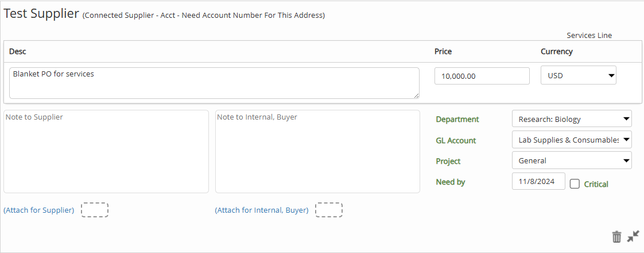The width and height of the screenshot is (644, 253).
Task: Click the Critical label text
Action: point(596,185)
